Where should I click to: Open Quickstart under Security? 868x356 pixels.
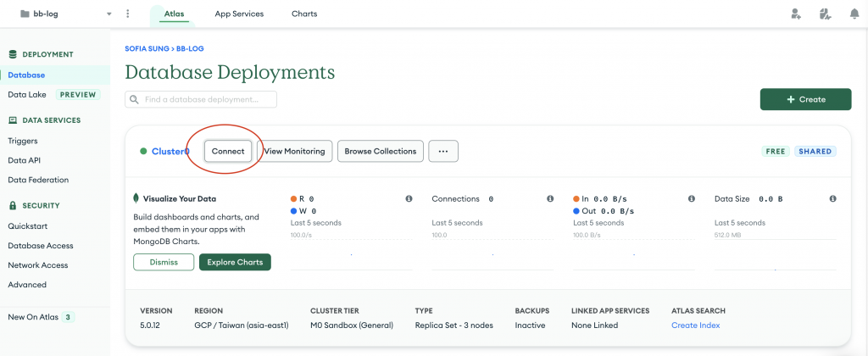(28, 226)
